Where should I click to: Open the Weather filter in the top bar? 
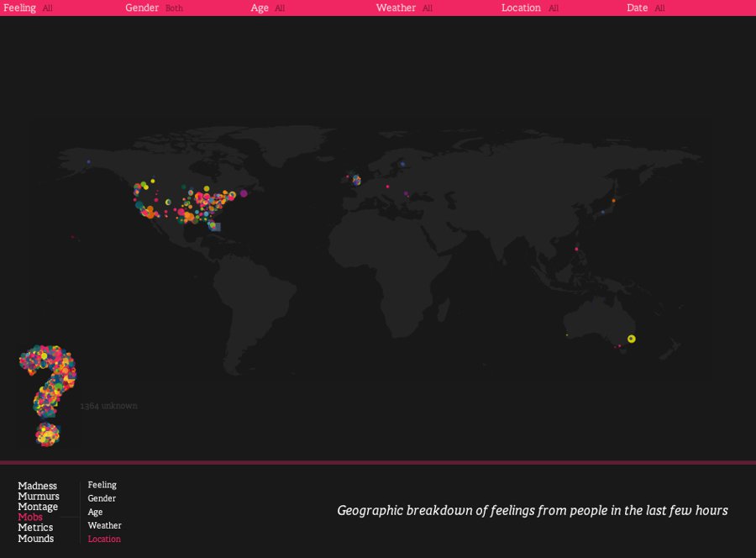(x=396, y=8)
